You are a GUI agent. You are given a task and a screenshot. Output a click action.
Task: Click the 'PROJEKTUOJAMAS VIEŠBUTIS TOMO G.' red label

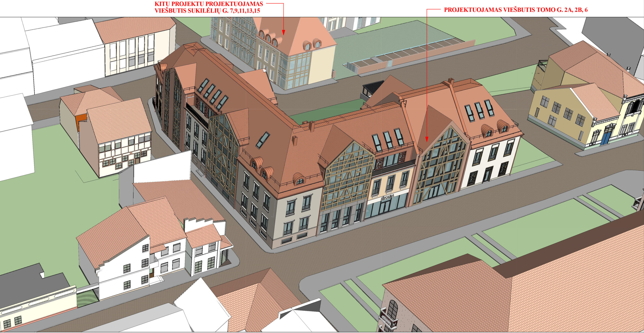(516, 10)
